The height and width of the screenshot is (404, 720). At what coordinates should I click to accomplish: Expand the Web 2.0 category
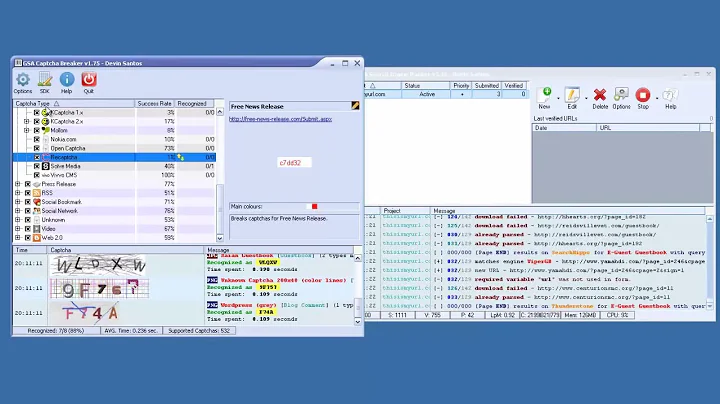18,238
